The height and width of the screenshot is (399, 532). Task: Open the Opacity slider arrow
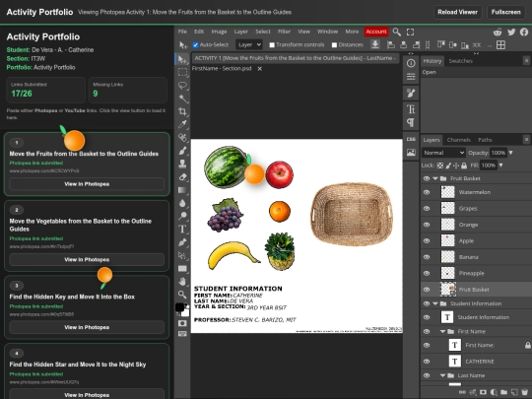point(510,153)
